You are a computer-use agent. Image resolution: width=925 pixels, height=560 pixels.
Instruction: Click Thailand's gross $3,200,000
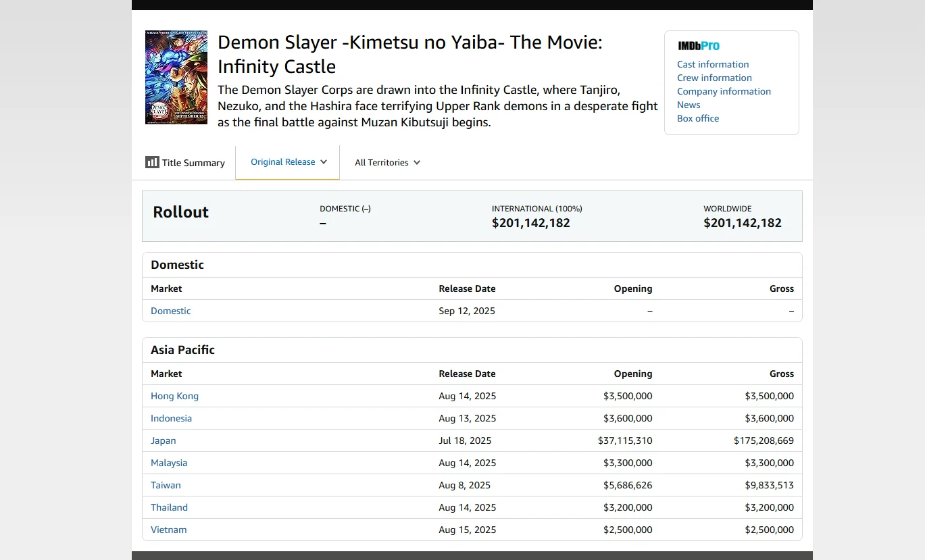click(769, 507)
